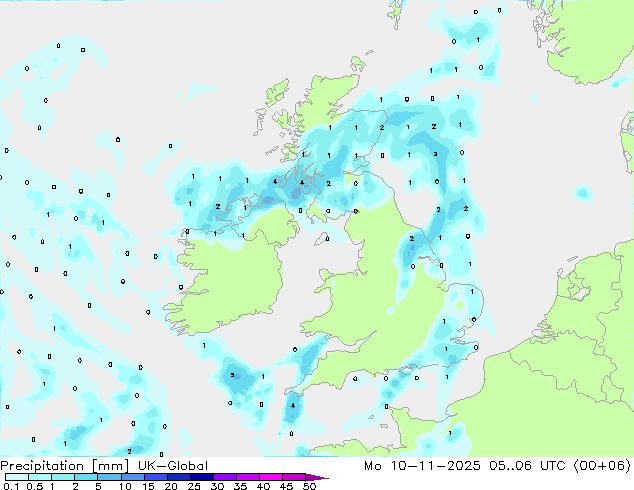Select legend swatch between 5 and 10
634x490 pixels.
click(109, 477)
